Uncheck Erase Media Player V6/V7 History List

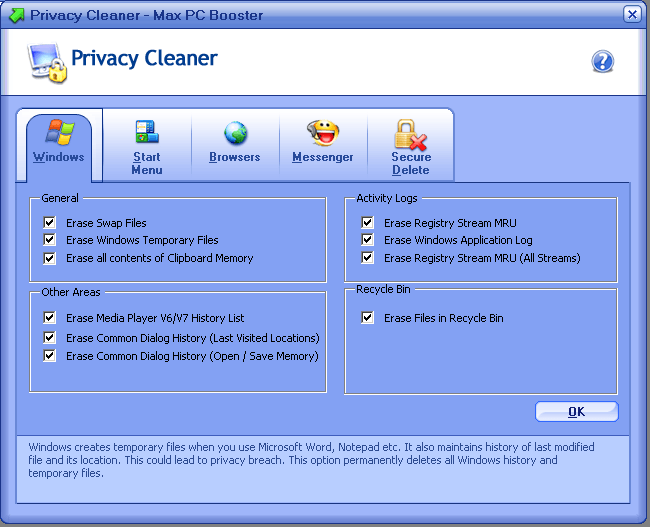tap(49, 318)
